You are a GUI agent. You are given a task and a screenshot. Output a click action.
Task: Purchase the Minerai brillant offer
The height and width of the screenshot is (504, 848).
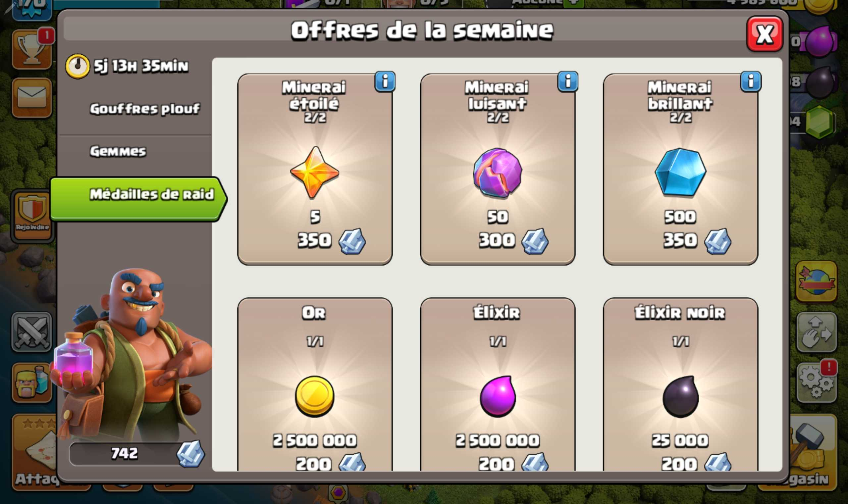pyautogui.click(x=680, y=170)
